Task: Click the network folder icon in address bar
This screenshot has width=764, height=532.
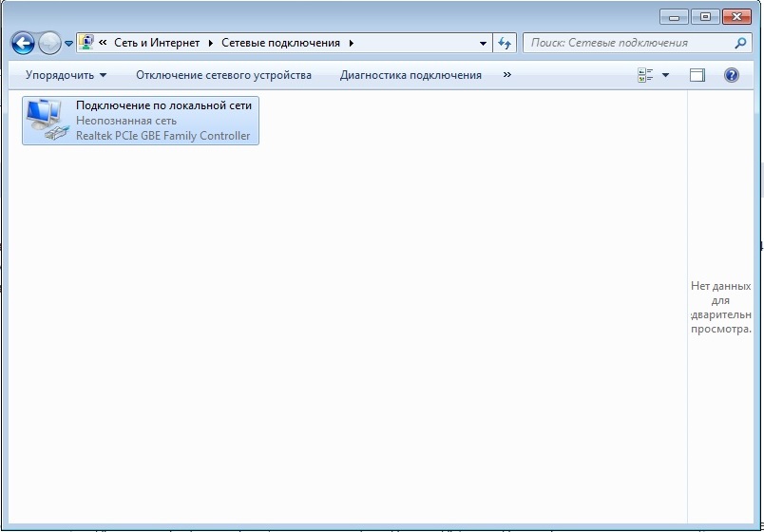Action: (87, 43)
